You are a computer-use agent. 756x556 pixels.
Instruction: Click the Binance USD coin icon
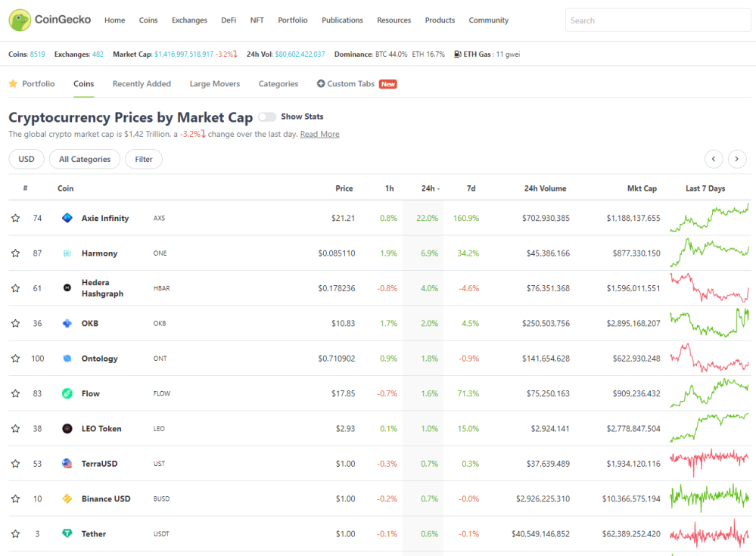(x=67, y=499)
